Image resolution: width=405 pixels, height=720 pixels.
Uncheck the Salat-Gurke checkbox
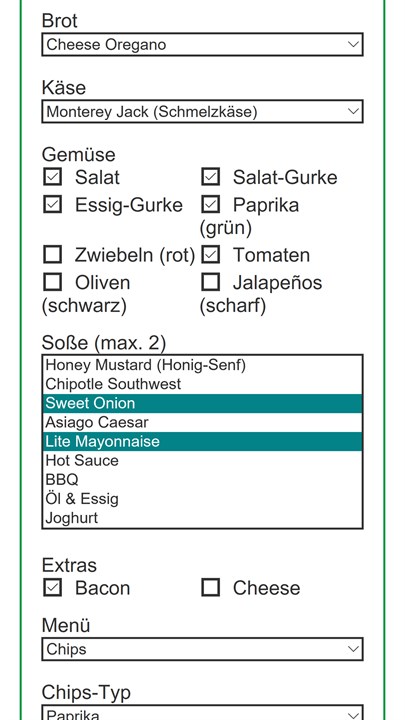click(210, 177)
